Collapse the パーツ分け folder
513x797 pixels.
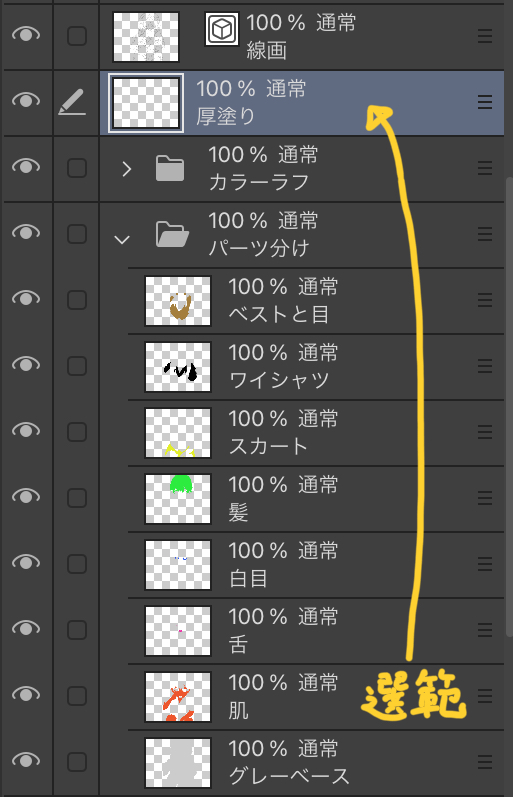coord(122,239)
